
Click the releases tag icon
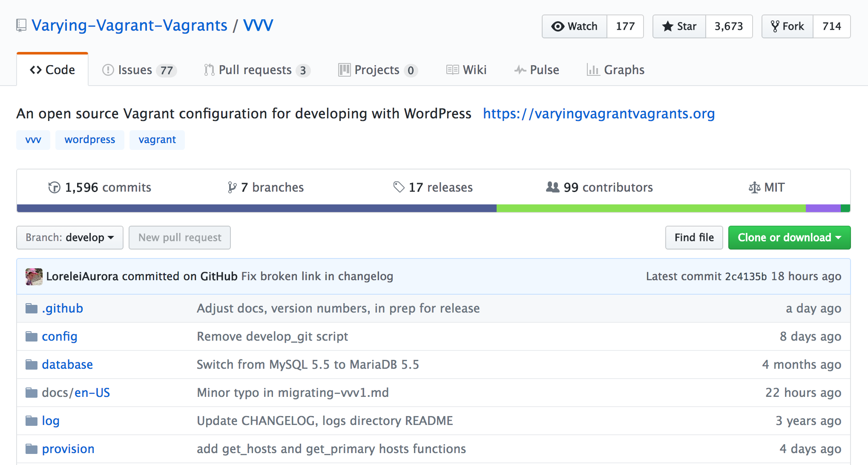(x=398, y=187)
